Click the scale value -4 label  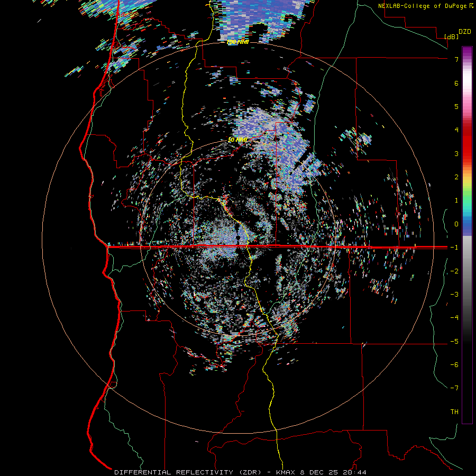[x=454, y=317]
